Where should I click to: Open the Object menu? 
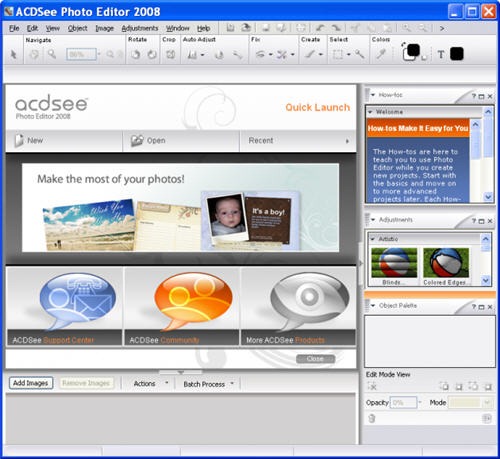click(x=78, y=28)
